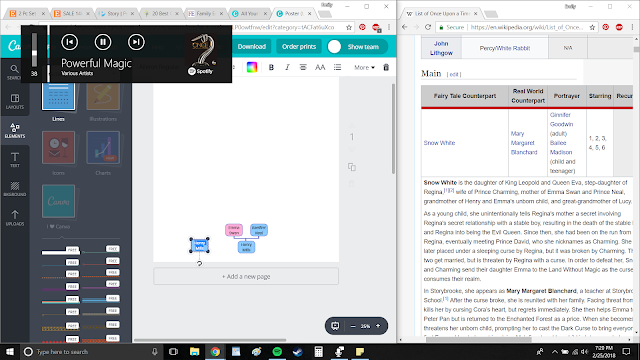Open the Snow White link in Wikipedia table
This screenshot has width=640, height=360.
pos(439,143)
